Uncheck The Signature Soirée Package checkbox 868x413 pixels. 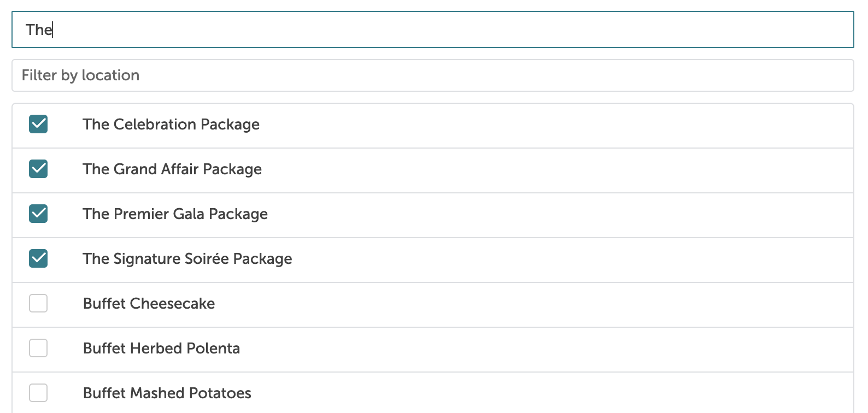(x=38, y=258)
